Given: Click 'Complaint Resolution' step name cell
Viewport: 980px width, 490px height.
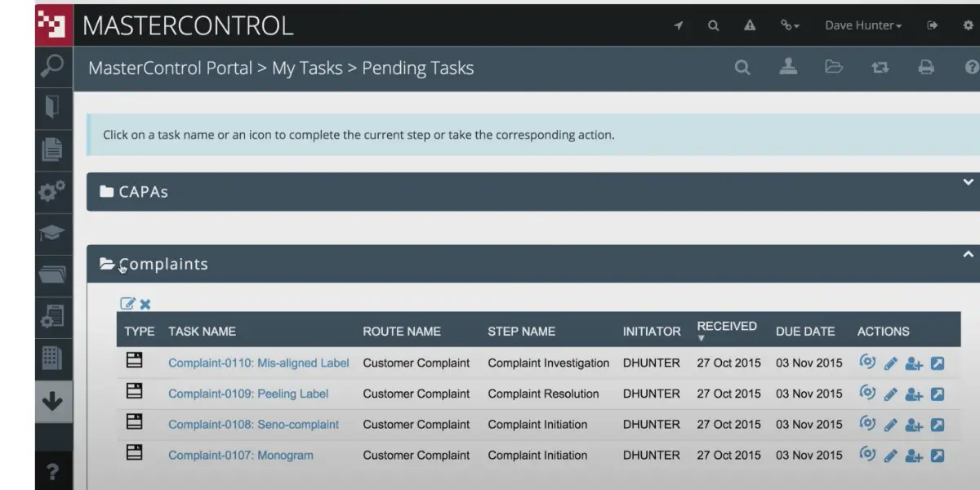Looking at the screenshot, I should click(543, 394).
